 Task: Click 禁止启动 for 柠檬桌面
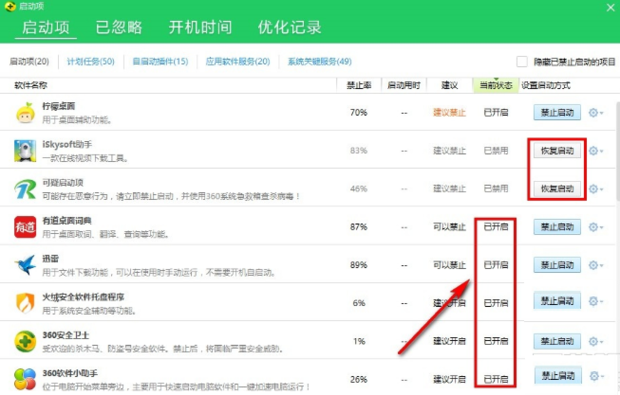point(557,113)
